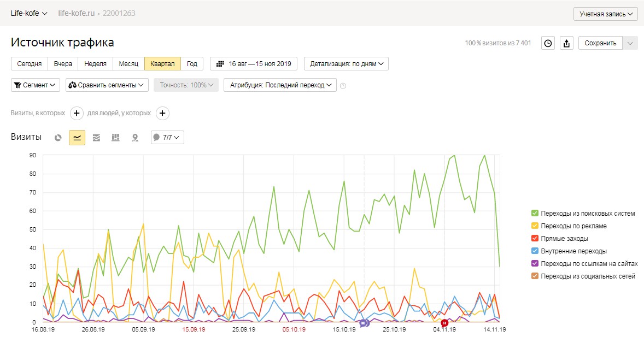Open the Учетная запись account menu
The image size is (644, 343).
coord(605,14)
